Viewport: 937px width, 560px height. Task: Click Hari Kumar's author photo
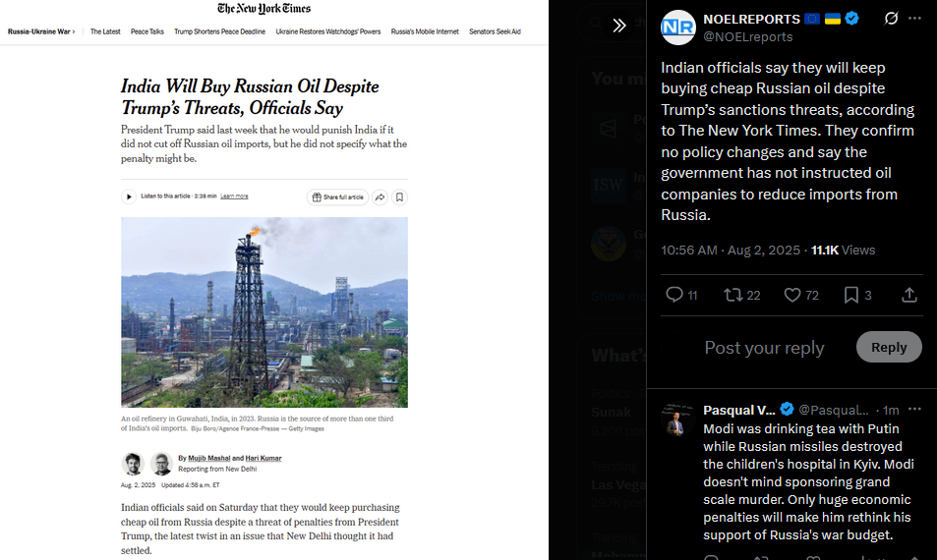(x=161, y=464)
